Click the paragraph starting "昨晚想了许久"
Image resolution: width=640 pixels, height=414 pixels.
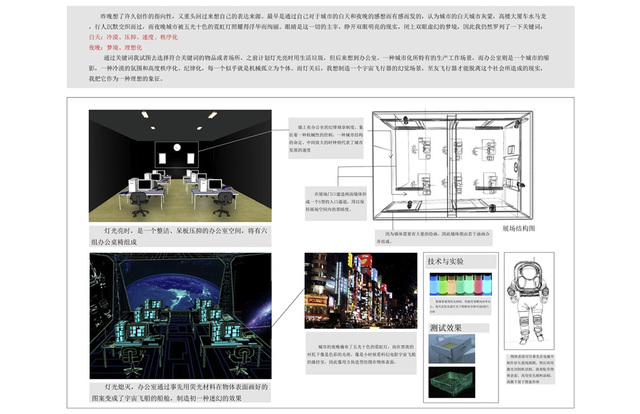(x=318, y=22)
